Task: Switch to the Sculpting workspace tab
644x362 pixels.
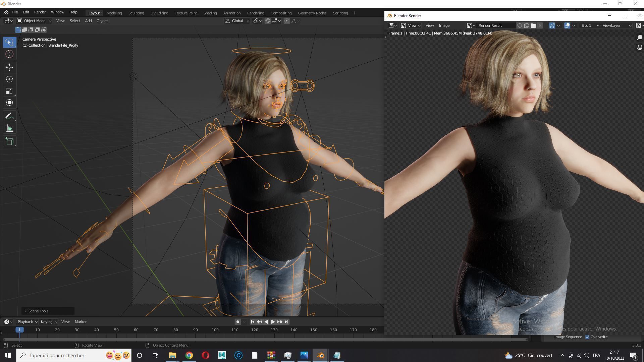Action: 136,13
